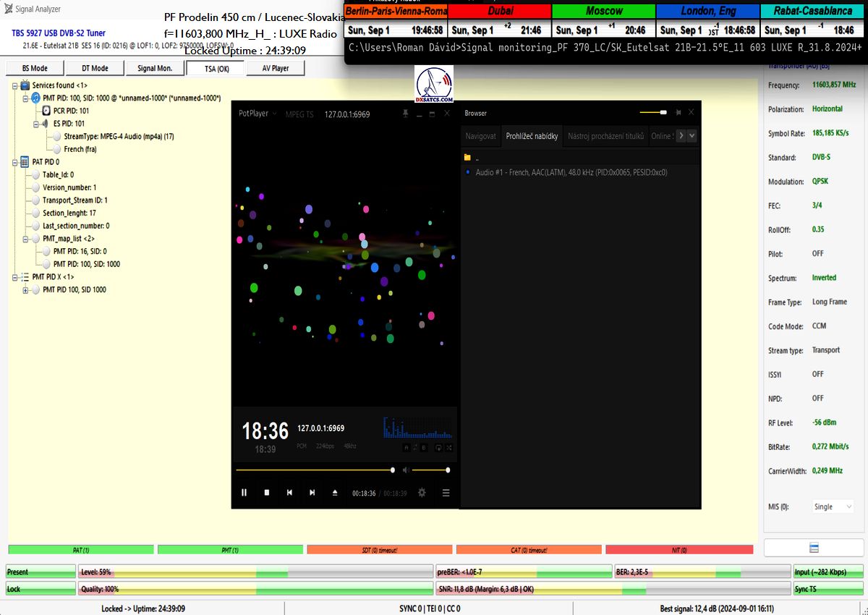Click the DXSATCS.COM logo

434,85
